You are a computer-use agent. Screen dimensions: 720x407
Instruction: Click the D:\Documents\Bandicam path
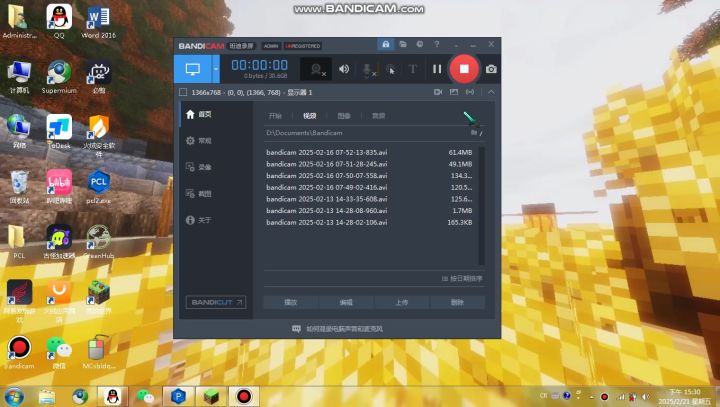pos(304,133)
